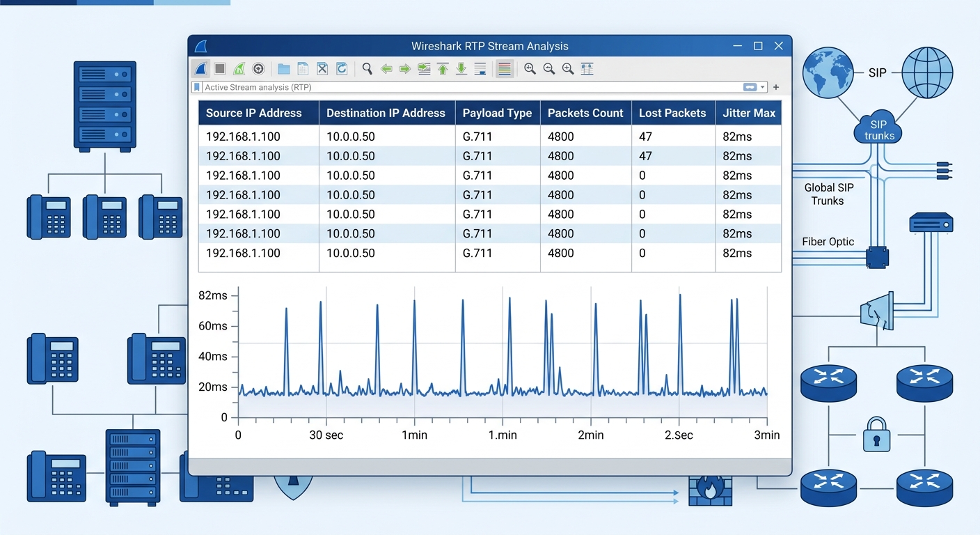The height and width of the screenshot is (535, 980).
Task: Click the Packets Count column header
Action: coord(586,113)
